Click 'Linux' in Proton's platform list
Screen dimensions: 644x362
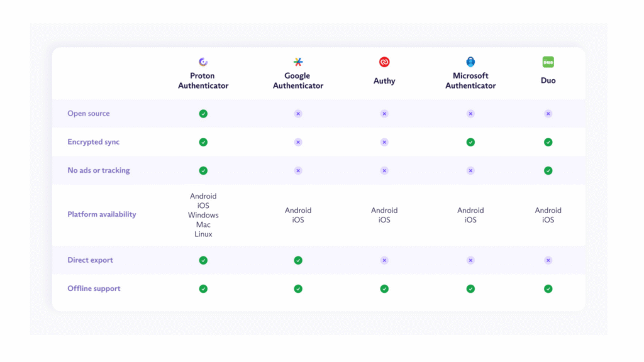pos(203,234)
